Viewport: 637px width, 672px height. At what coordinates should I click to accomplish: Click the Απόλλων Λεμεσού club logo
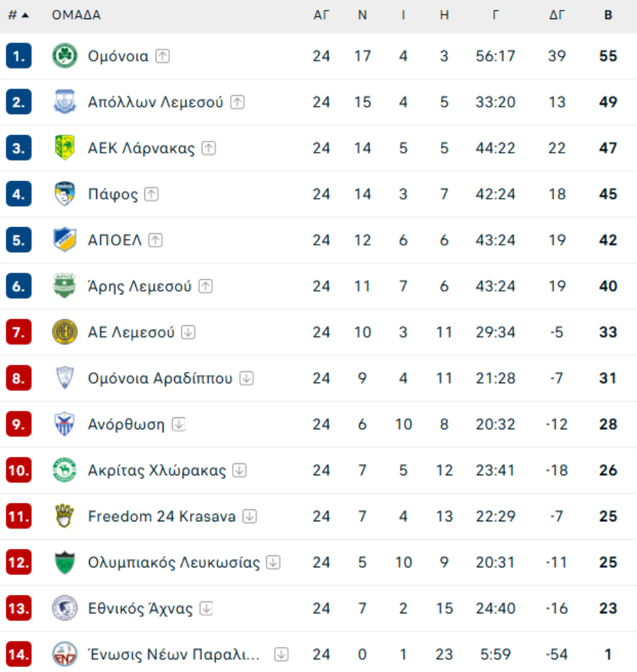[64, 102]
